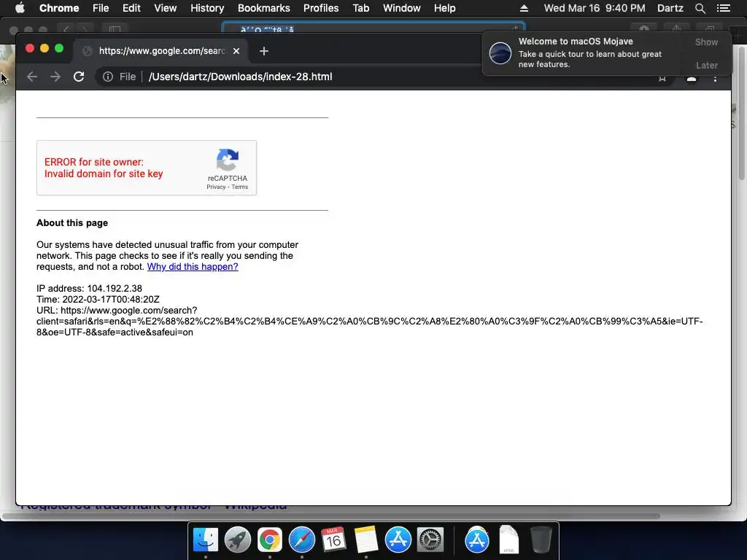Open the HTML file in the Dock
This screenshot has height=560, width=747.
(x=508, y=540)
